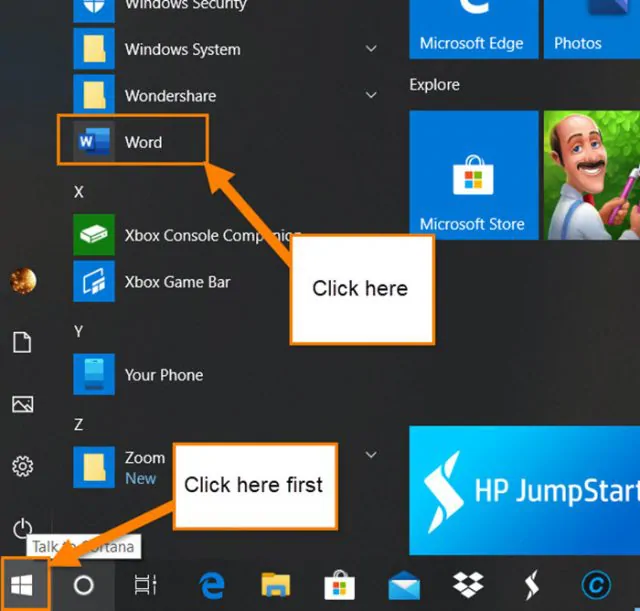
Task: Expand the Zoom folder chevron
Action: pos(371,454)
